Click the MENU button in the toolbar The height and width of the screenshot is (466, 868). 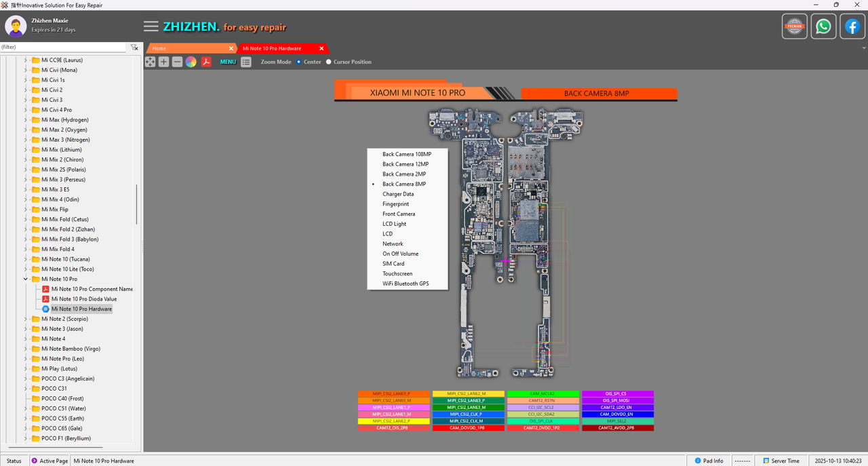[x=228, y=62]
